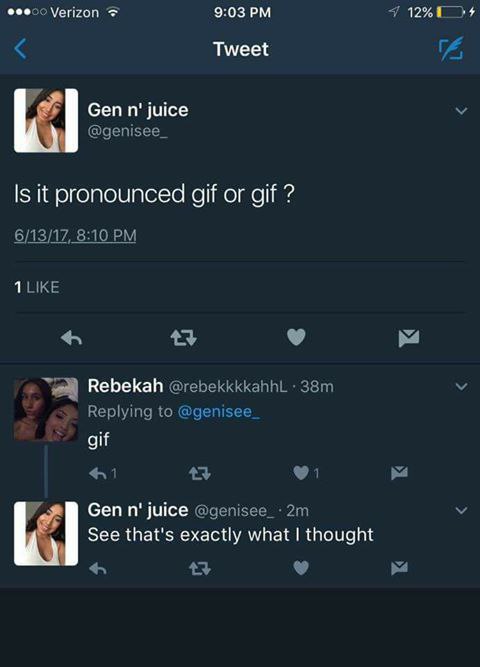Screen dimensions: 480x667
Task: Tap the back arrow in header
Action: point(21,48)
